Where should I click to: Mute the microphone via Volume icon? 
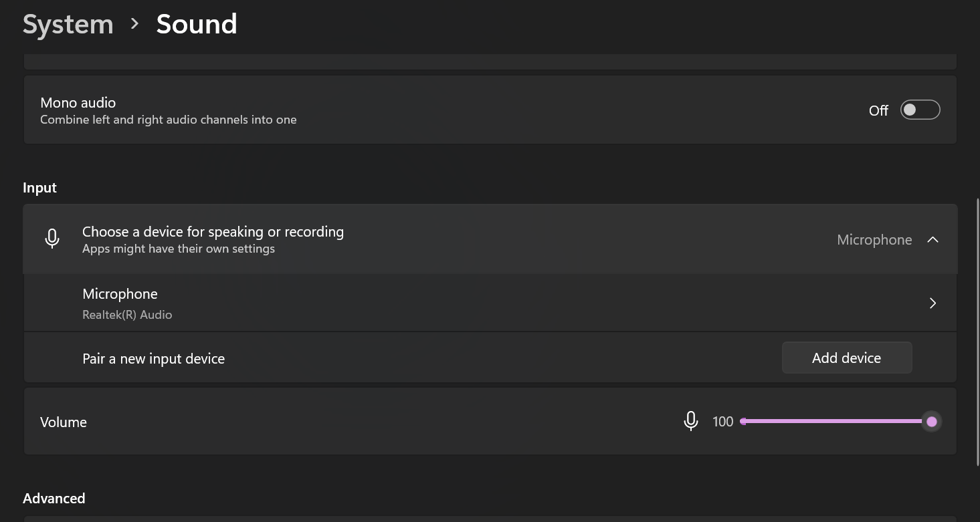tap(691, 421)
